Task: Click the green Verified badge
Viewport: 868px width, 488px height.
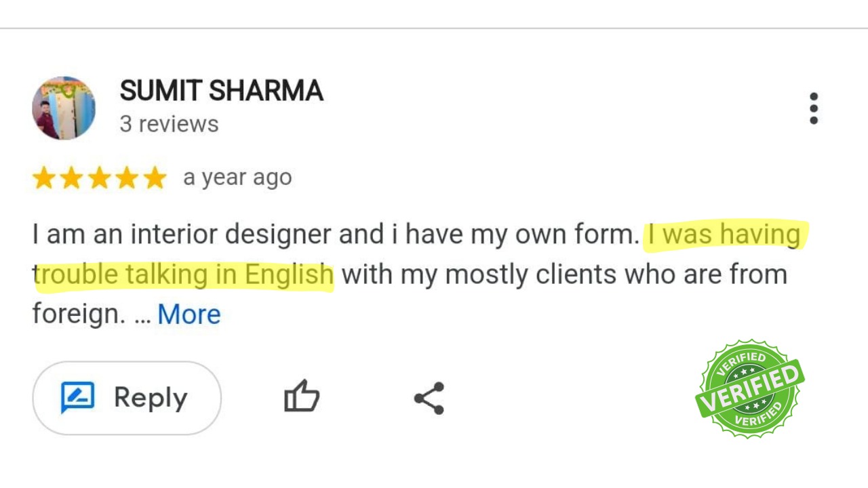Action: coord(749,388)
